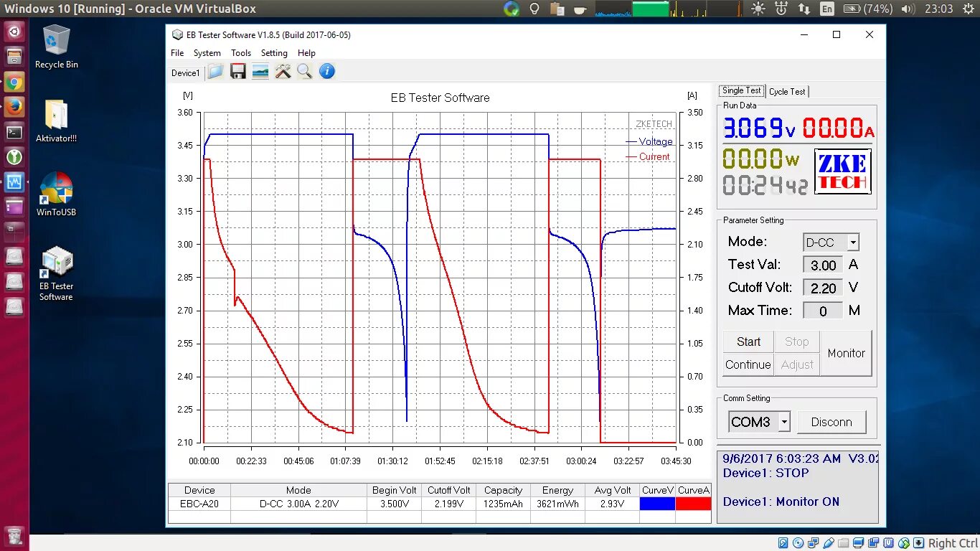Open the Setting menu

tap(274, 53)
